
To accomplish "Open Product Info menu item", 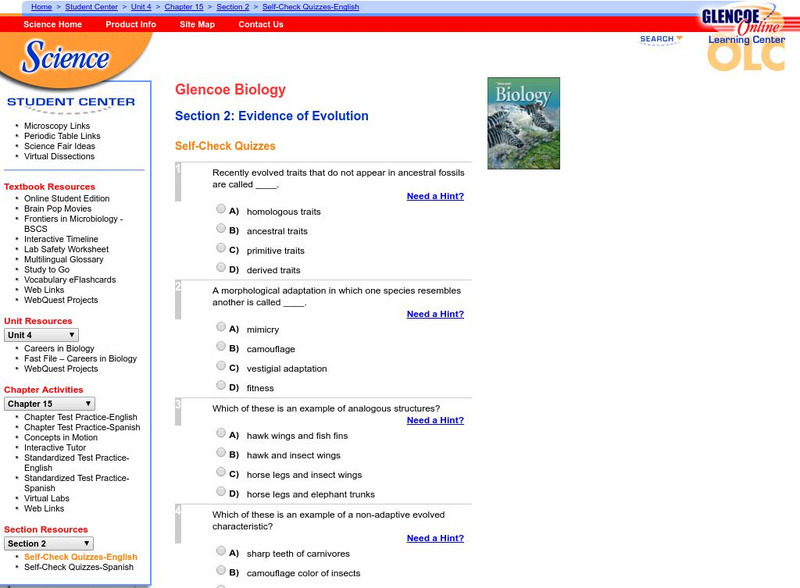I will (x=131, y=24).
